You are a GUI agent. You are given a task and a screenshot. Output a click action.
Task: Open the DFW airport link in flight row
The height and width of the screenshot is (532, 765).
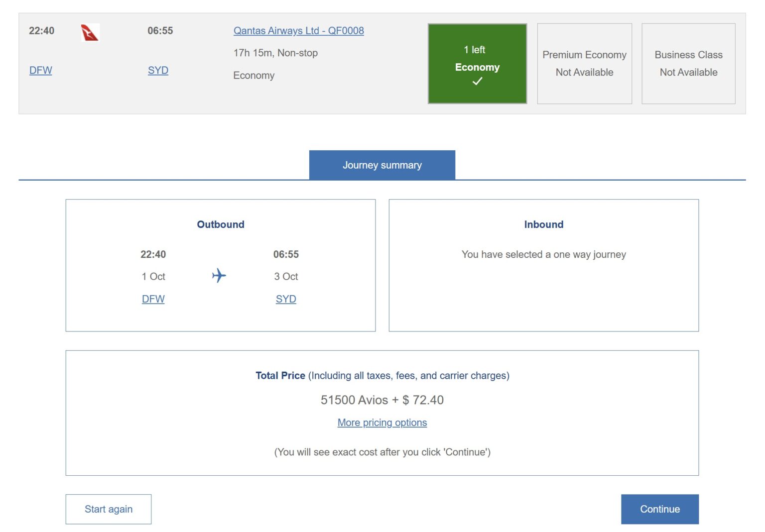pos(40,70)
